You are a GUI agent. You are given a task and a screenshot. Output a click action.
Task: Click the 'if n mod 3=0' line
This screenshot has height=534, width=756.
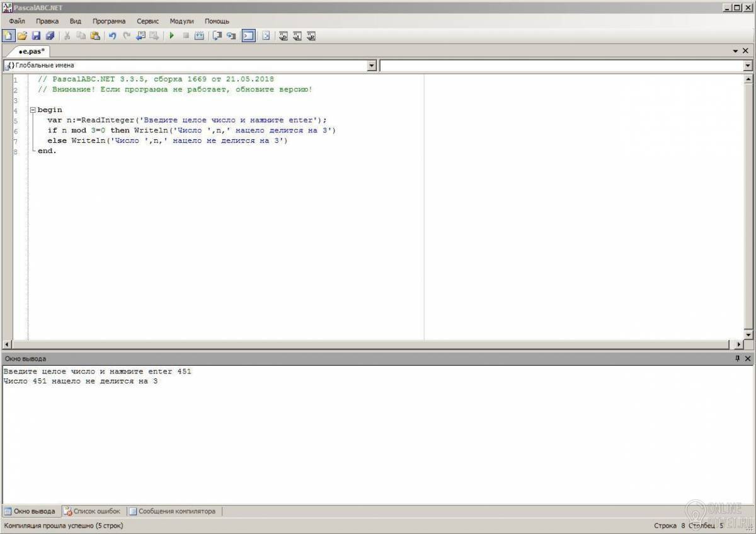pos(192,130)
